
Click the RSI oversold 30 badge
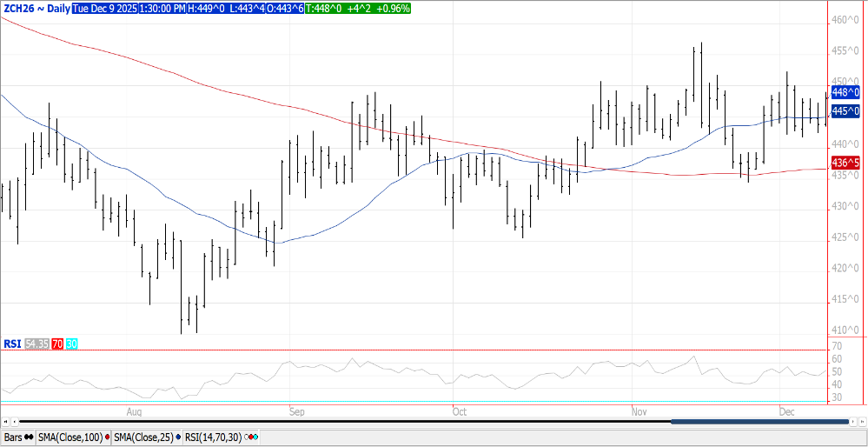(x=71, y=344)
